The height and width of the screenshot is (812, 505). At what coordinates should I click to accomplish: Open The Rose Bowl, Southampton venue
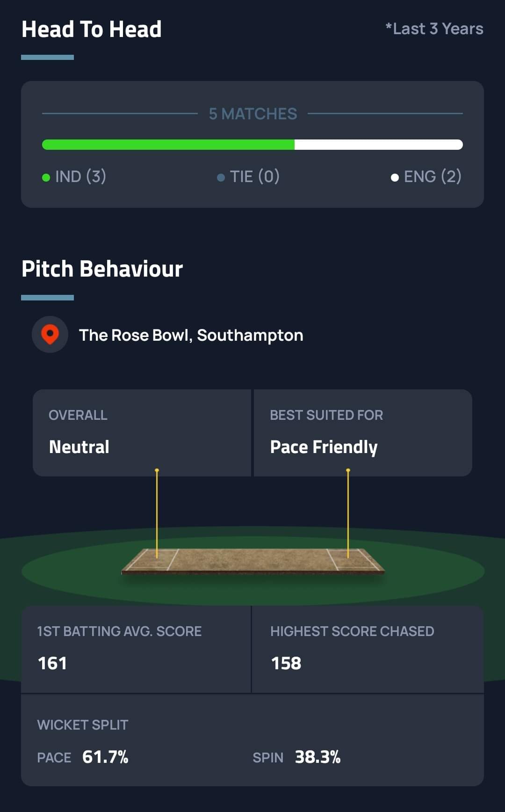pyautogui.click(x=191, y=335)
